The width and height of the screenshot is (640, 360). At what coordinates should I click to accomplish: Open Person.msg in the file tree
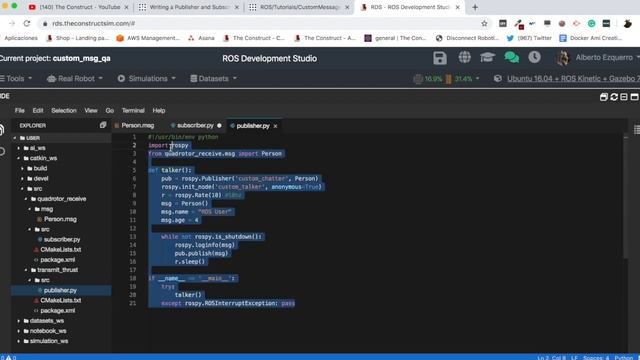(x=60, y=219)
